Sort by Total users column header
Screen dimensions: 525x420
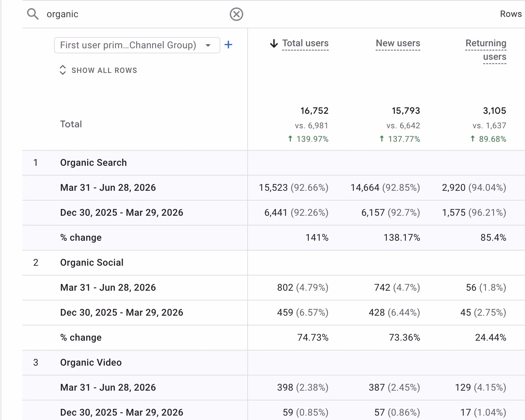305,43
